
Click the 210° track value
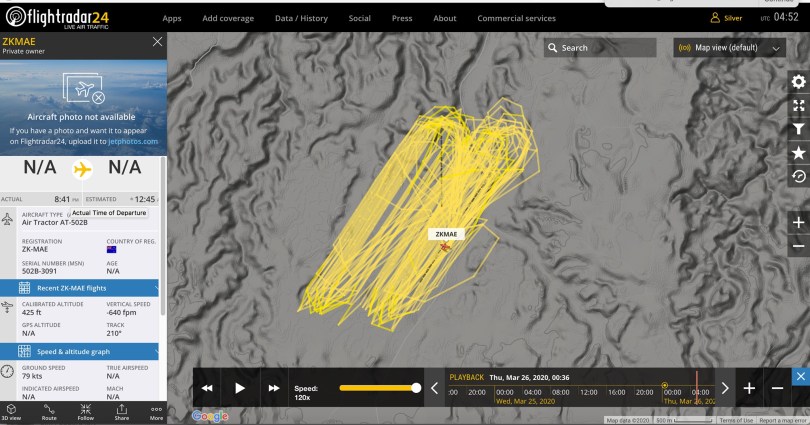coord(114,333)
